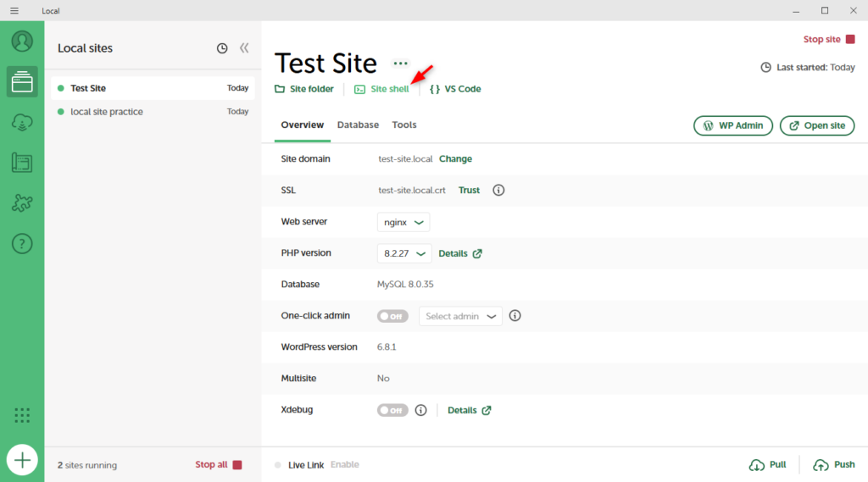Click the add new site plus button
Image resolution: width=868 pixels, height=482 pixels.
[x=22, y=460]
